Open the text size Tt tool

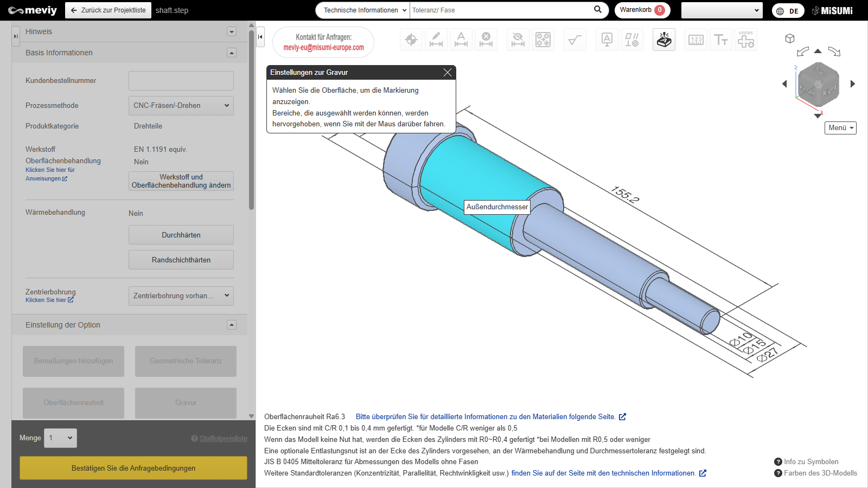tap(721, 40)
